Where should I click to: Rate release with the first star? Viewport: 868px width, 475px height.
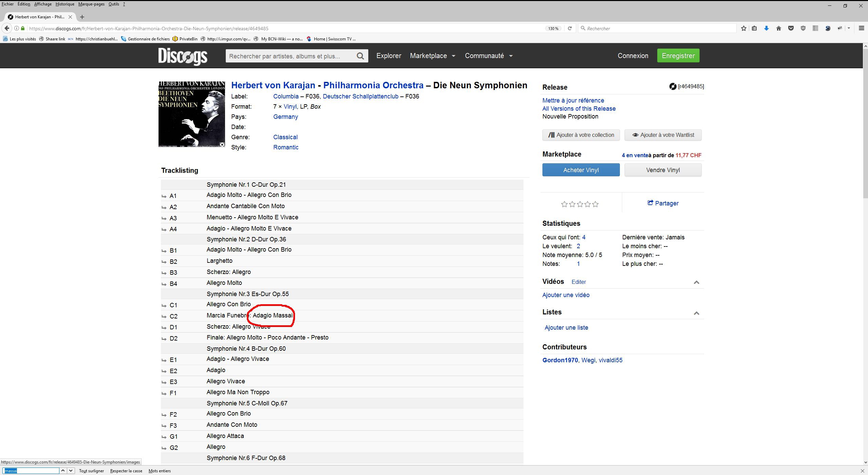pyautogui.click(x=564, y=204)
